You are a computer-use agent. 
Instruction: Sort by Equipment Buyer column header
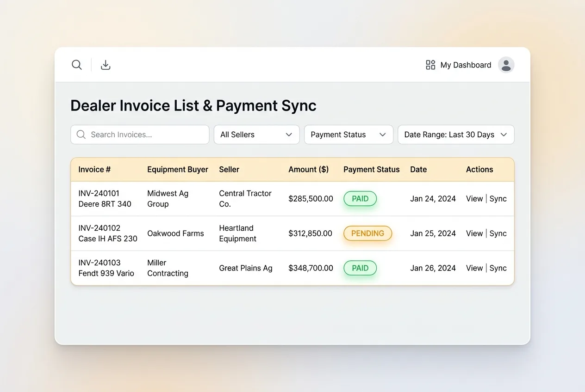click(178, 169)
